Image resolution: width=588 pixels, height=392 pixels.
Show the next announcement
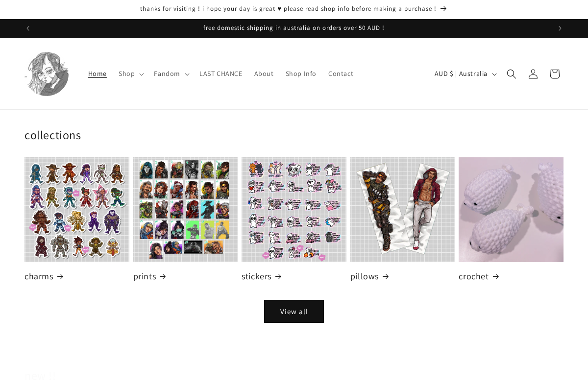pyautogui.click(x=560, y=28)
